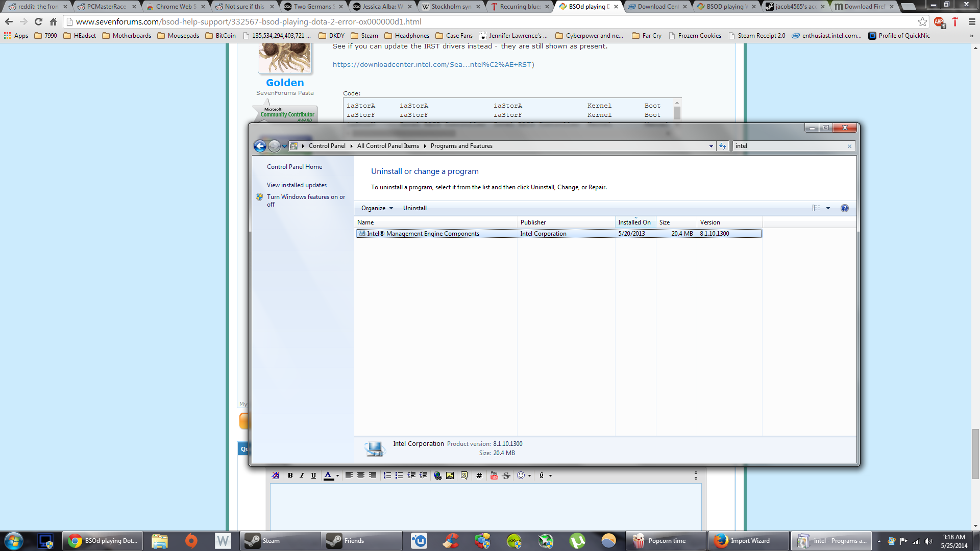
Task: Click the Control Panel back arrow
Action: 260,146
